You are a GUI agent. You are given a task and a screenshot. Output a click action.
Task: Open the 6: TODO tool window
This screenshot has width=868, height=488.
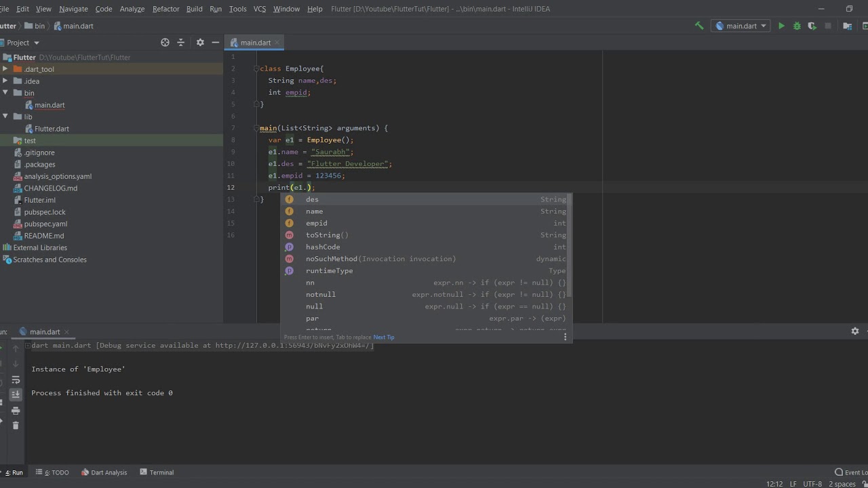(53, 472)
